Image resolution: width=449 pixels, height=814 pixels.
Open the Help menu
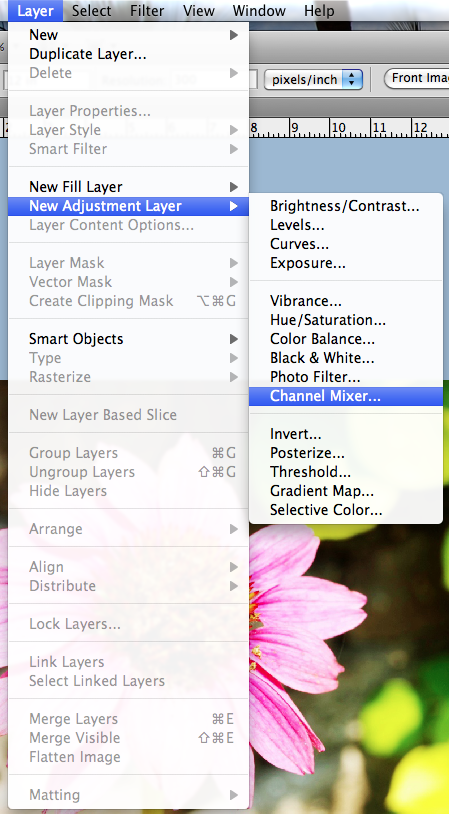click(x=317, y=10)
